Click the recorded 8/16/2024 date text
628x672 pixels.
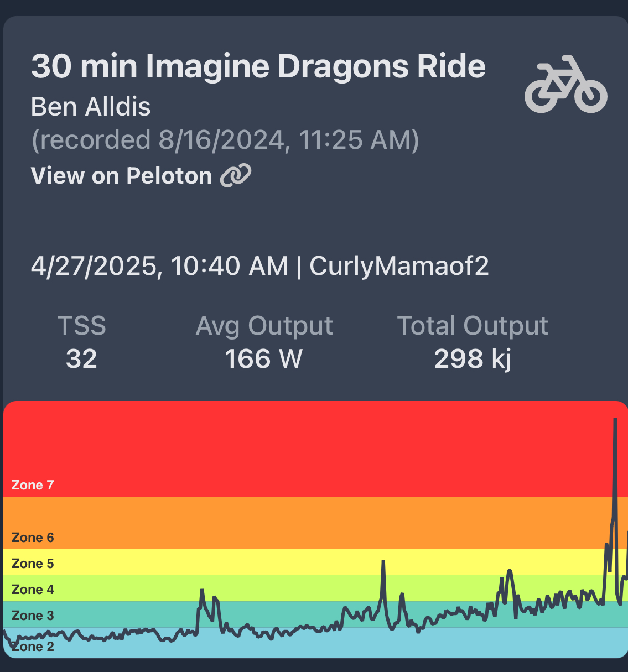tap(225, 140)
